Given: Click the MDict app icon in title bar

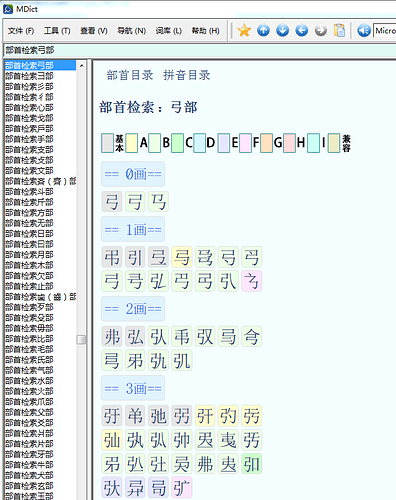Looking at the screenshot, I should (x=8, y=9).
